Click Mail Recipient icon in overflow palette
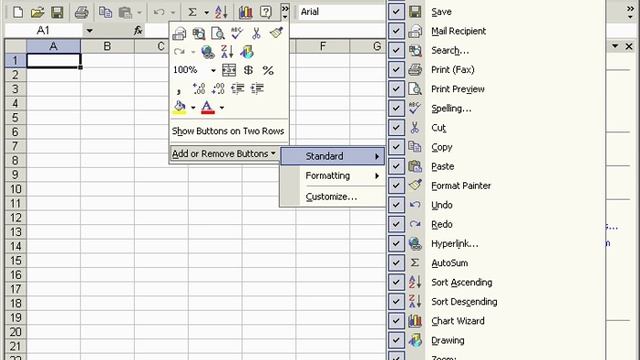Screen dimensions: 640x360 click(179, 33)
